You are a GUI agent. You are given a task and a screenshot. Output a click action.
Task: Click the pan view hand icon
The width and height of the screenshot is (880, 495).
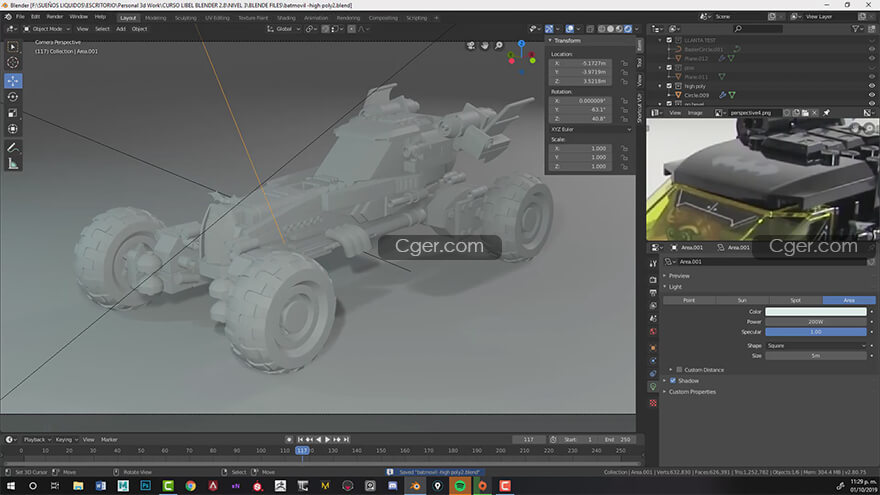(485, 45)
